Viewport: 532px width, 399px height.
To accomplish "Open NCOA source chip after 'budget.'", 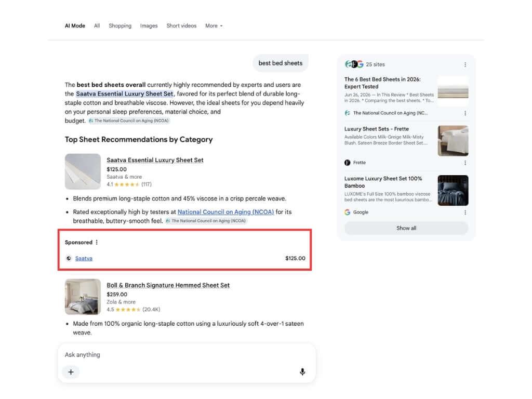I will [129, 121].
